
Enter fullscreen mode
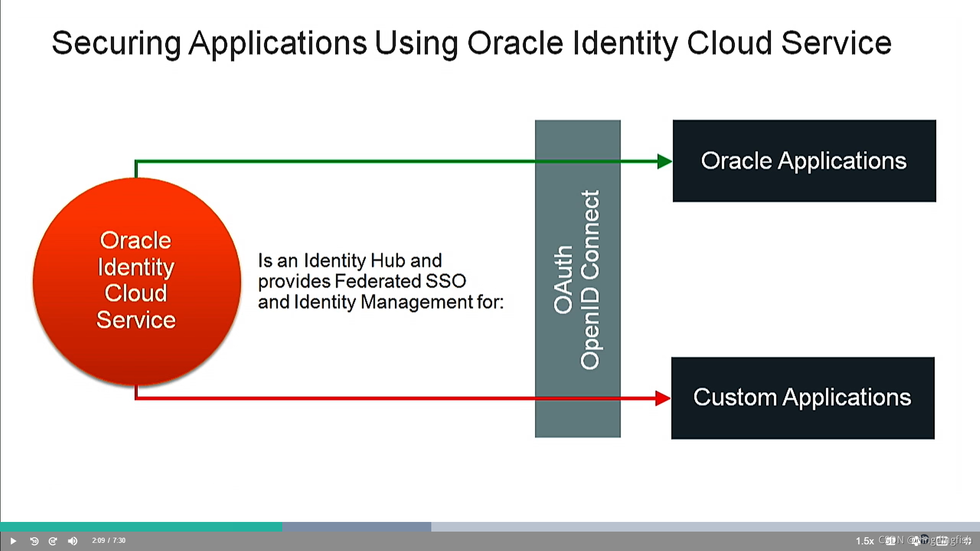coord(967,541)
